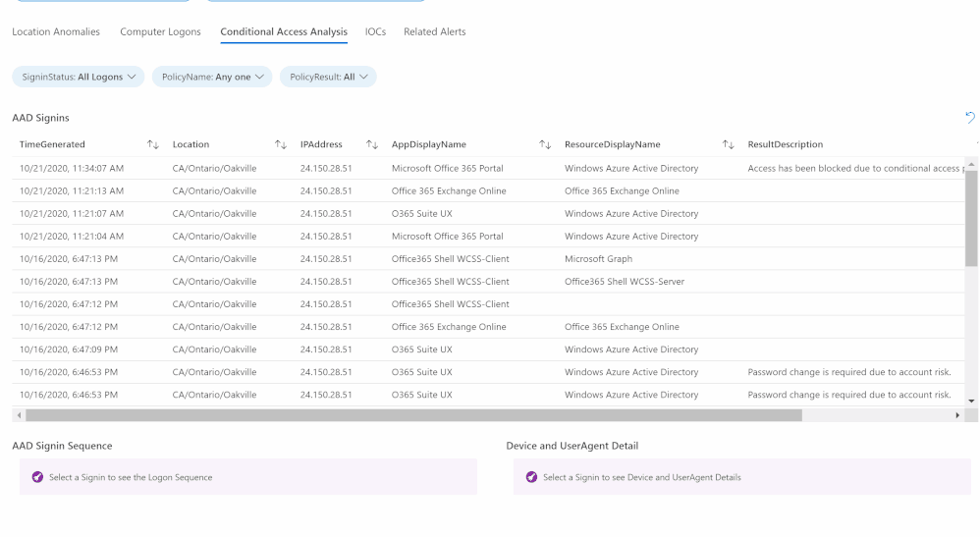Click O365 Suite UX in the 11:21:07 AM row

click(422, 213)
